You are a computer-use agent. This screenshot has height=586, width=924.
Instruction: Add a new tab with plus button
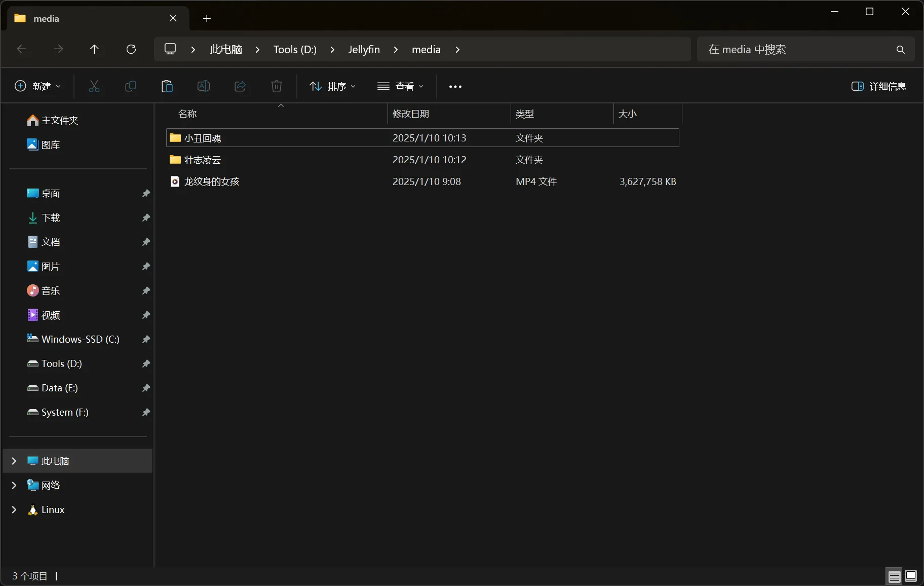pos(207,19)
